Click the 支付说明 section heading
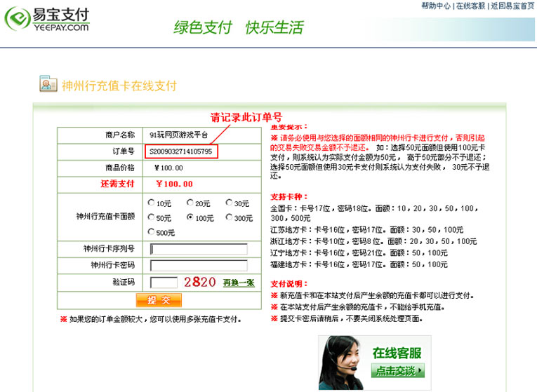This screenshot has height=392, width=537. pyautogui.click(x=289, y=284)
